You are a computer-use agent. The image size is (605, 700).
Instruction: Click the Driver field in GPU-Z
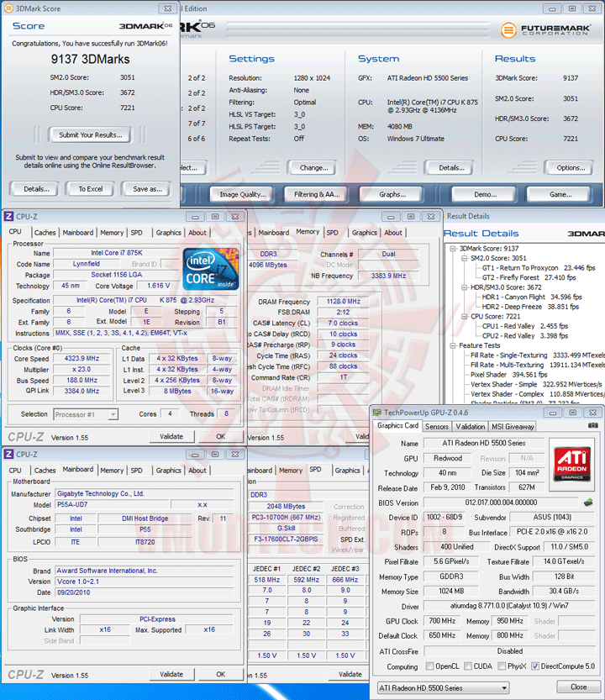click(x=509, y=606)
